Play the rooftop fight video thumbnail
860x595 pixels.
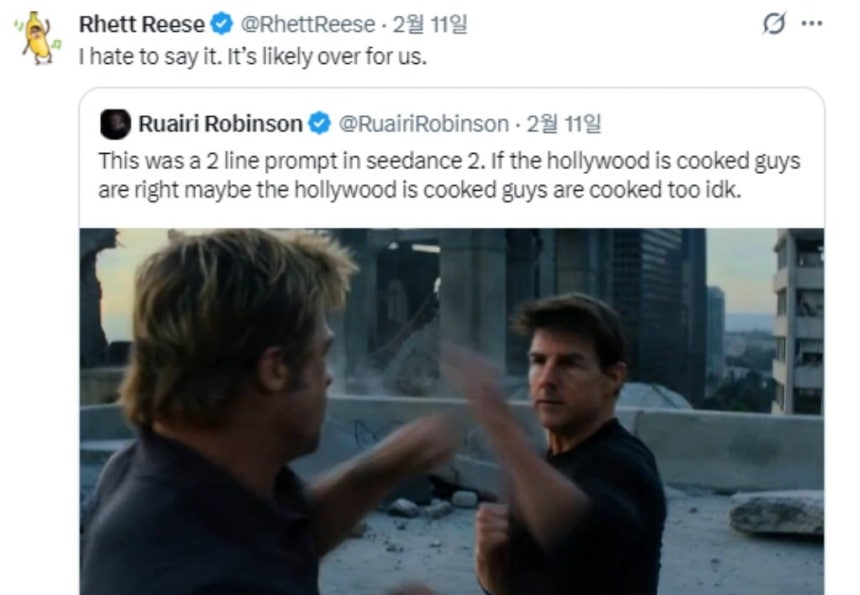click(451, 411)
